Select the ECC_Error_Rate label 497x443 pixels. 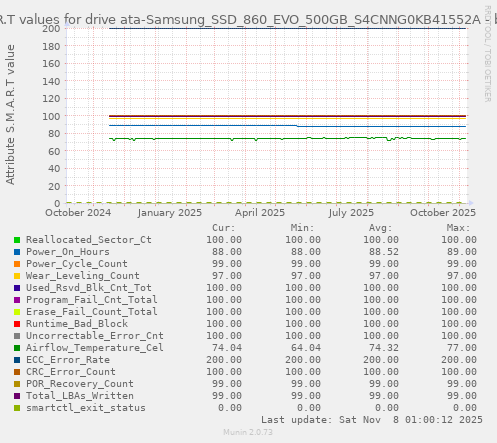pyautogui.click(x=68, y=360)
